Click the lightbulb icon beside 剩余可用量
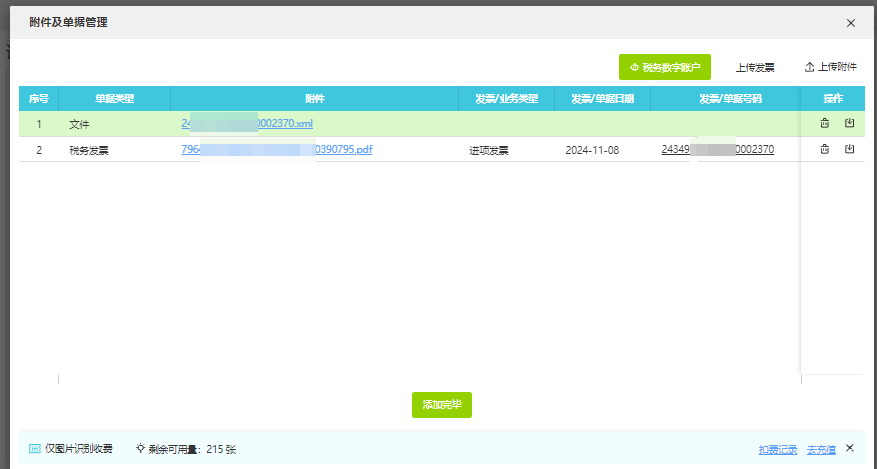This screenshot has width=877, height=469. [x=140, y=448]
